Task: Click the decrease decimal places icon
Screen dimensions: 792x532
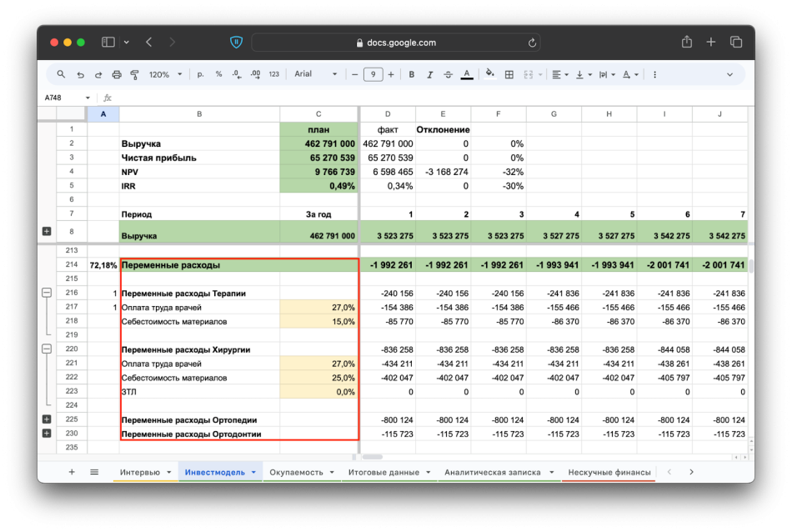Action: (237, 74)
